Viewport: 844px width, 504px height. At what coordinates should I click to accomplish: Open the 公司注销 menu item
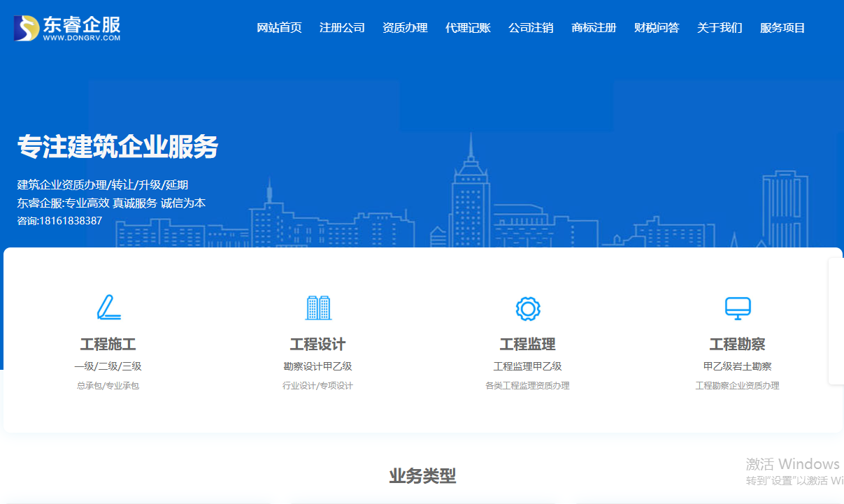click(x=531, y=28)
